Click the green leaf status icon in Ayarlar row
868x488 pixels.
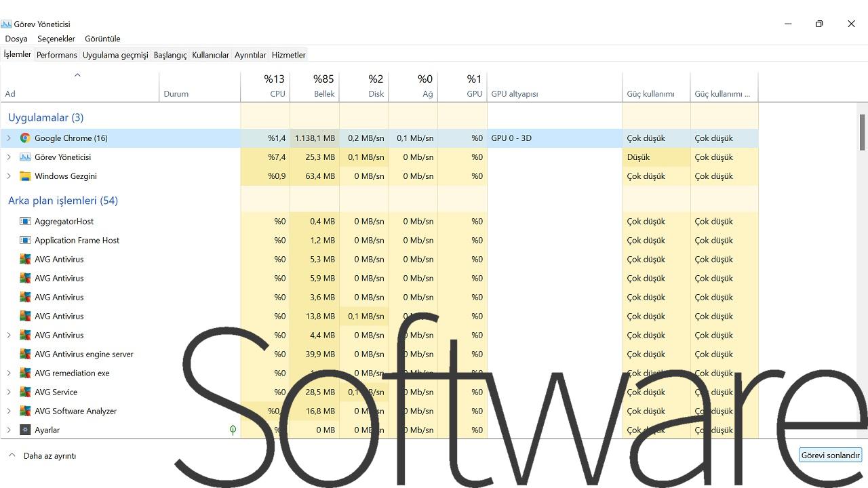(233, 430)
